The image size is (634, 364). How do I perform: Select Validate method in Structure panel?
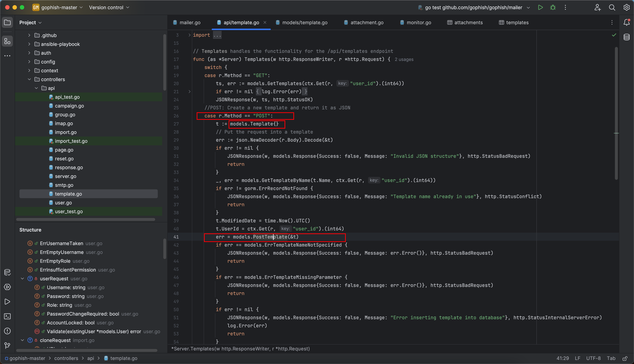pos(94,332)
